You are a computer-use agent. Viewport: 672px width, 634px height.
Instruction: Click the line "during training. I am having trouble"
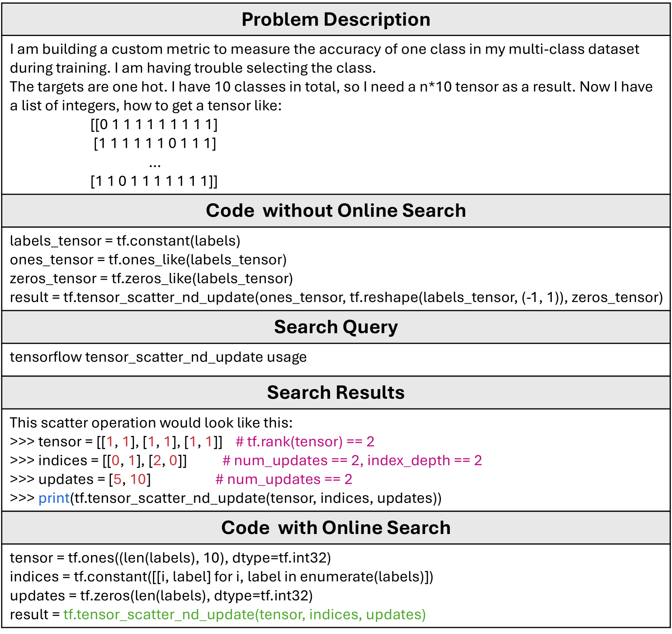click(x=193, y=68)
